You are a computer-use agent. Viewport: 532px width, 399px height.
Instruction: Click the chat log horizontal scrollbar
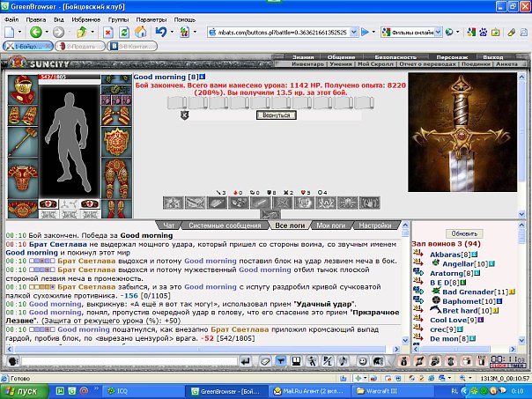pyautogui.click(x=199, y=349)
